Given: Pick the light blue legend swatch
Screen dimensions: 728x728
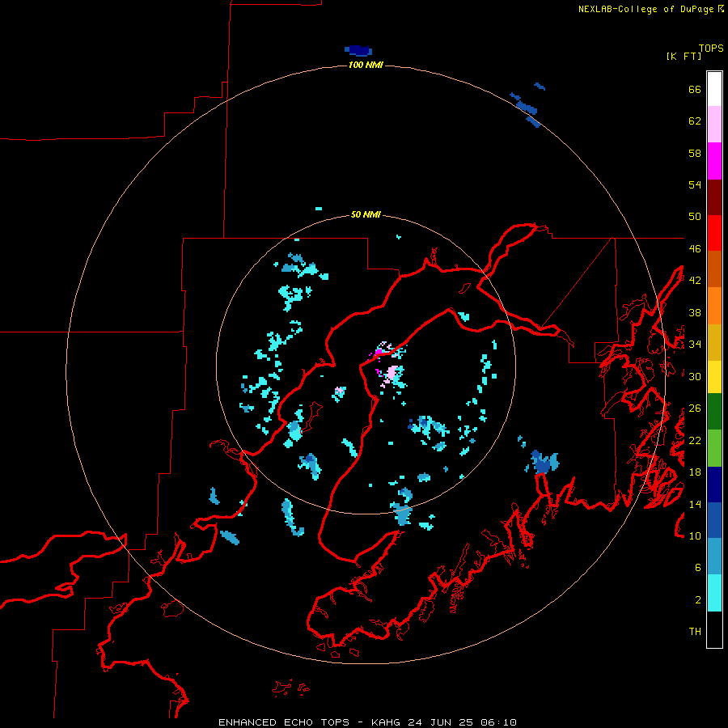Looking at the screenshot, I should pos(714,556).
